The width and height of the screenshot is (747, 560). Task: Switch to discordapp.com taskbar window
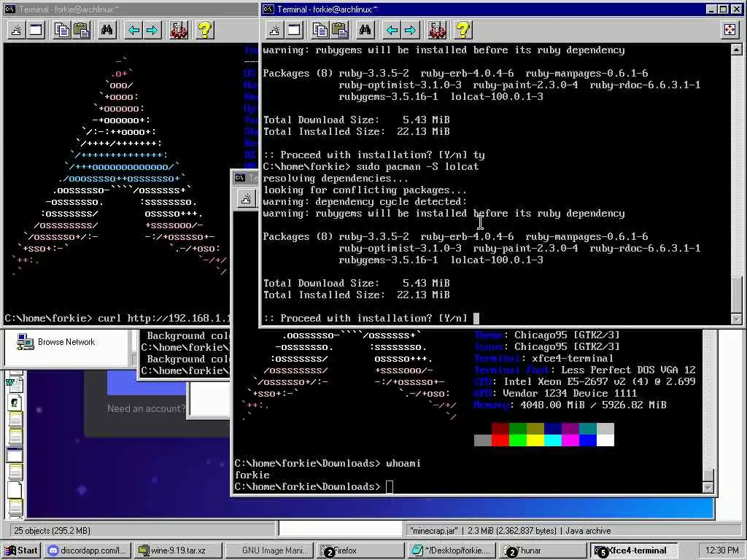pos(87,551)
